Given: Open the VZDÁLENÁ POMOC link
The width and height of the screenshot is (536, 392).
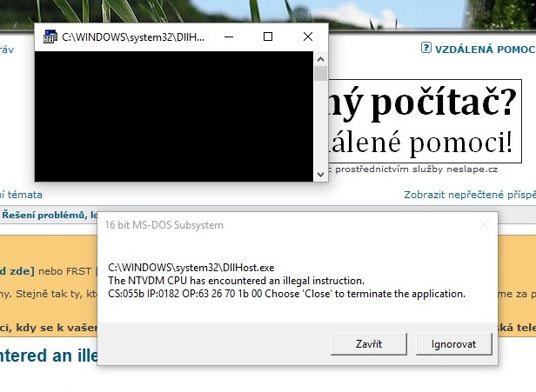Looking at the screenshot, I should pos(485,49).
